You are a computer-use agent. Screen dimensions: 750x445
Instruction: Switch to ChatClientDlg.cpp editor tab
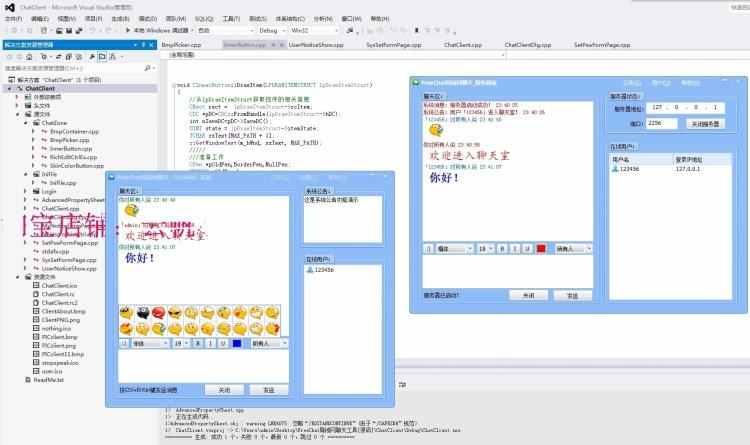[528, 45]
